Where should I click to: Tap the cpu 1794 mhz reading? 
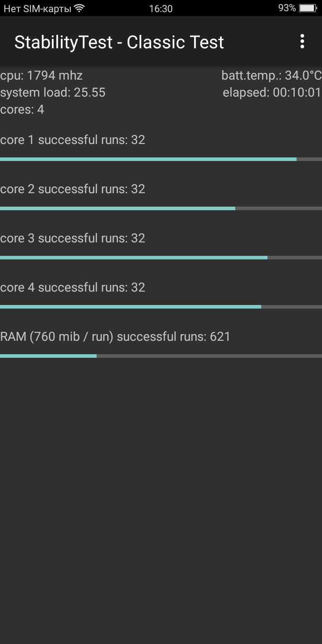pyautogui.click(x=42, y=75)
